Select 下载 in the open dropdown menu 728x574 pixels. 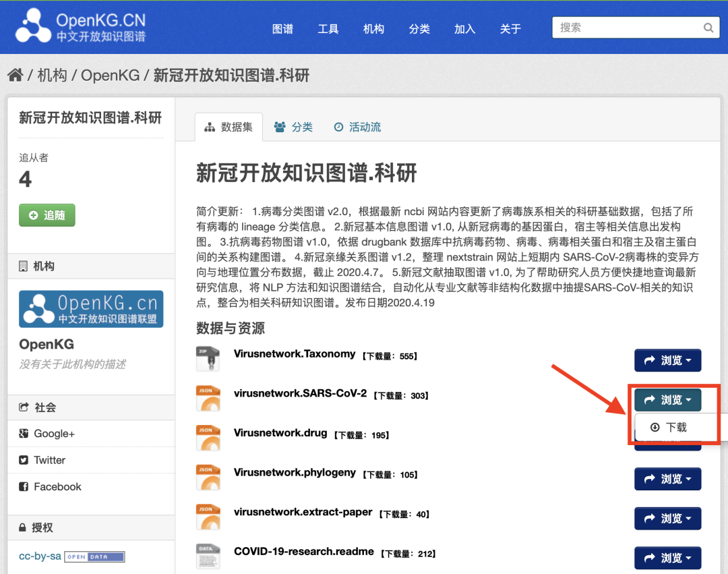(669, 427)
